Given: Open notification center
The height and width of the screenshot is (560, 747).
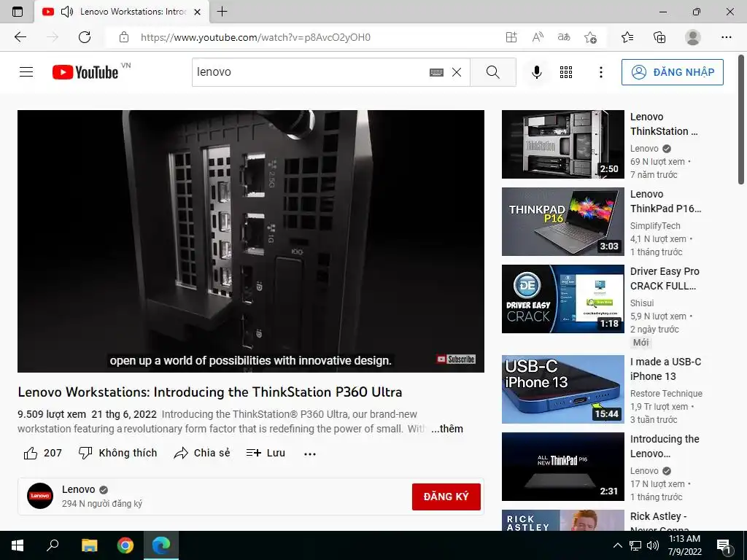Looking at the screenshot, I should click(724, 546).
